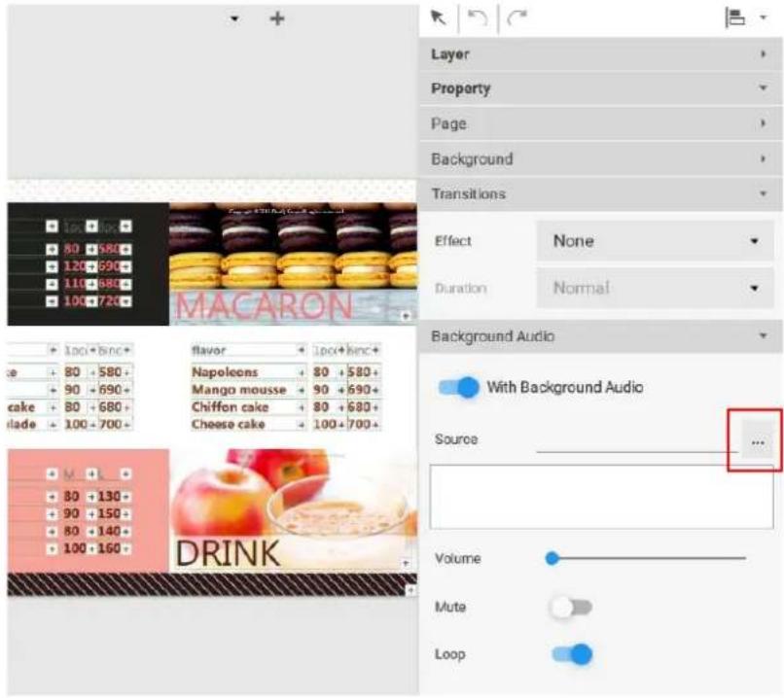The image size is (784, 698).
Task: Open the alignment tool icon
Action: pyautogui.click(x=735, y=18)
